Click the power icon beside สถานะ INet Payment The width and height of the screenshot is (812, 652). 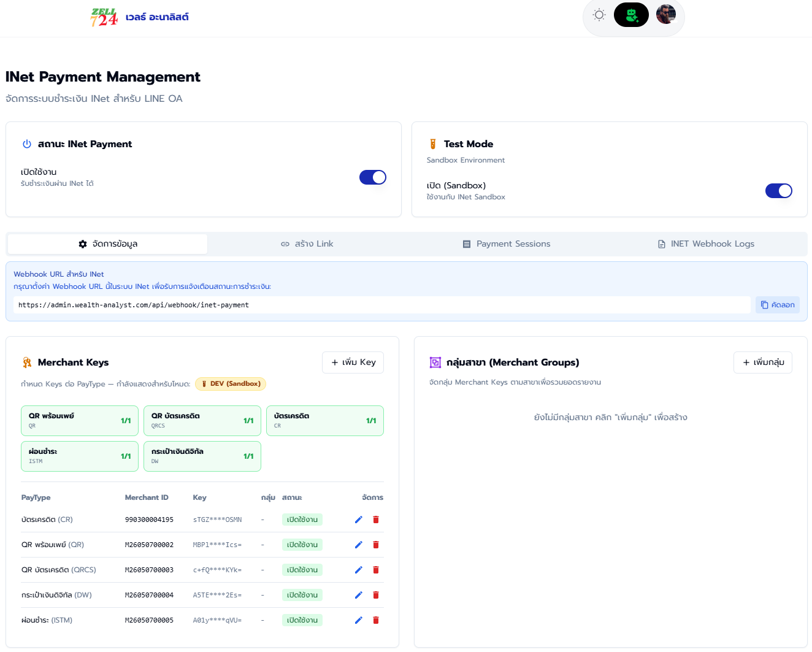[27, 144]
